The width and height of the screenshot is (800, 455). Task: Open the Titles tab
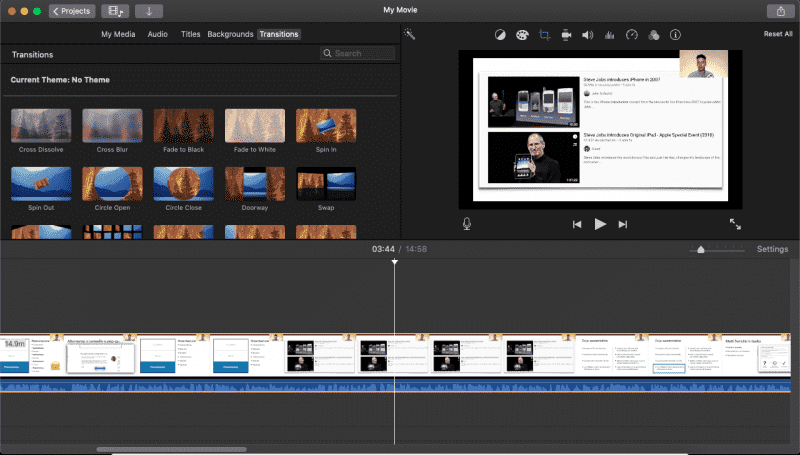click(190, 34)
